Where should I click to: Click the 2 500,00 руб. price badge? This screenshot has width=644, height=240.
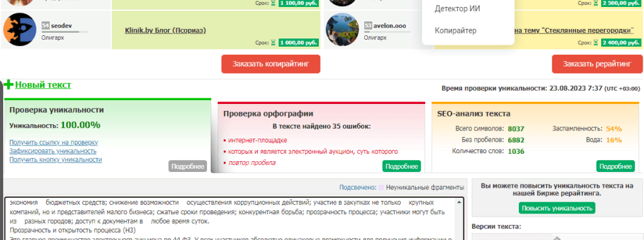(x=621, y=3)
